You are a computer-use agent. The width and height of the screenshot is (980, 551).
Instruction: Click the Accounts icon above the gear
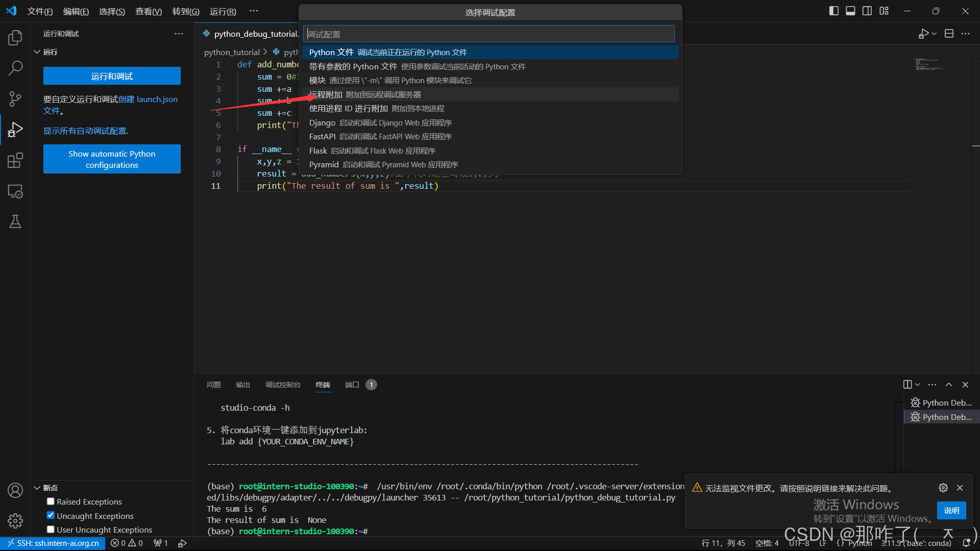(x=15, y=490)
